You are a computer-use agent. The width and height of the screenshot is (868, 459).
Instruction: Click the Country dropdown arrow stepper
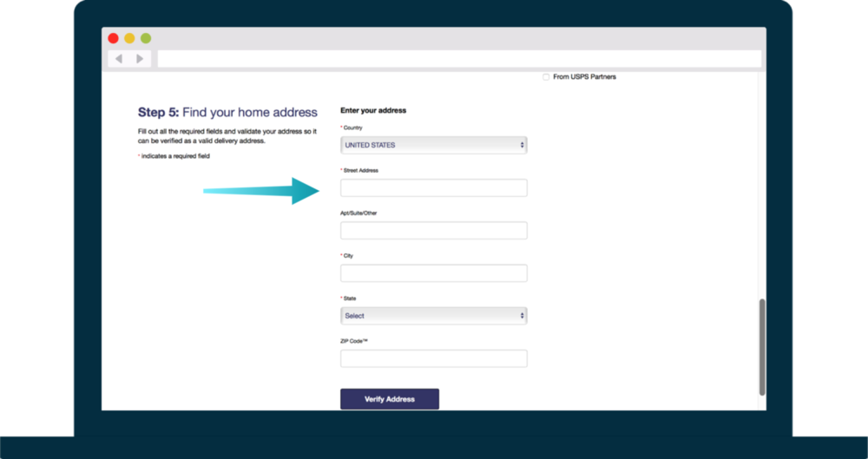coord(522,145)
